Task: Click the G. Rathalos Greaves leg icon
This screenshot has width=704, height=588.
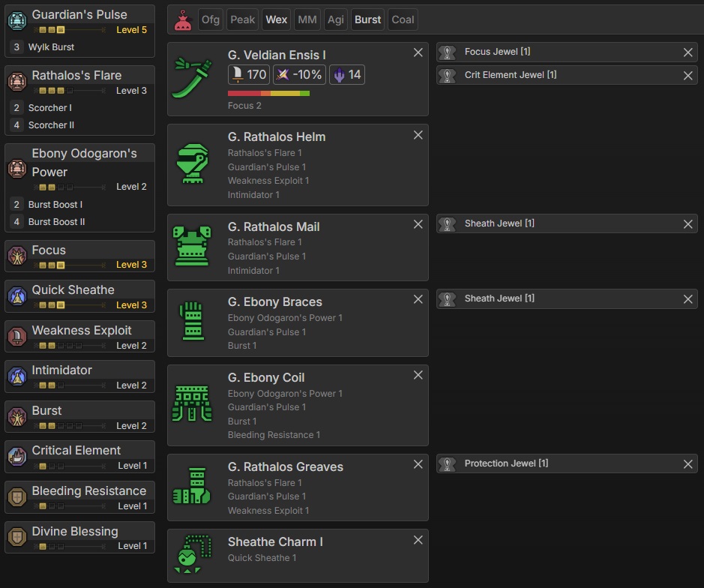Action: (x=192, y=487)
